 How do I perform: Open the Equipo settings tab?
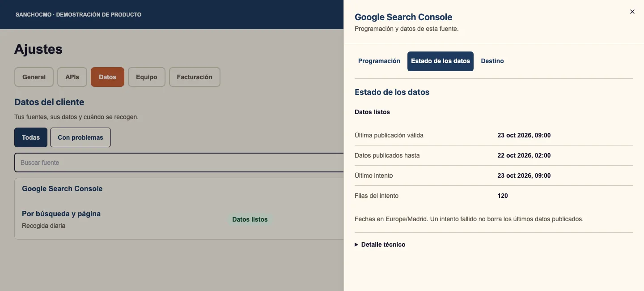click(147, 77)
